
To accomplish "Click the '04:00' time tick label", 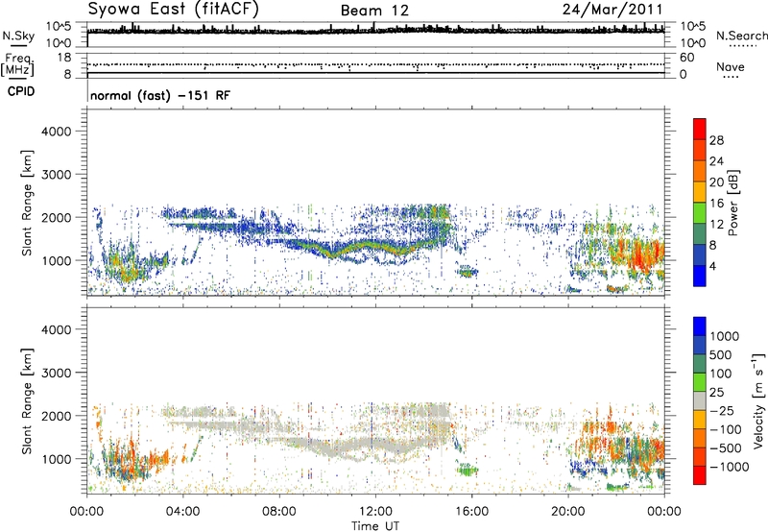I will pos(182,512).
